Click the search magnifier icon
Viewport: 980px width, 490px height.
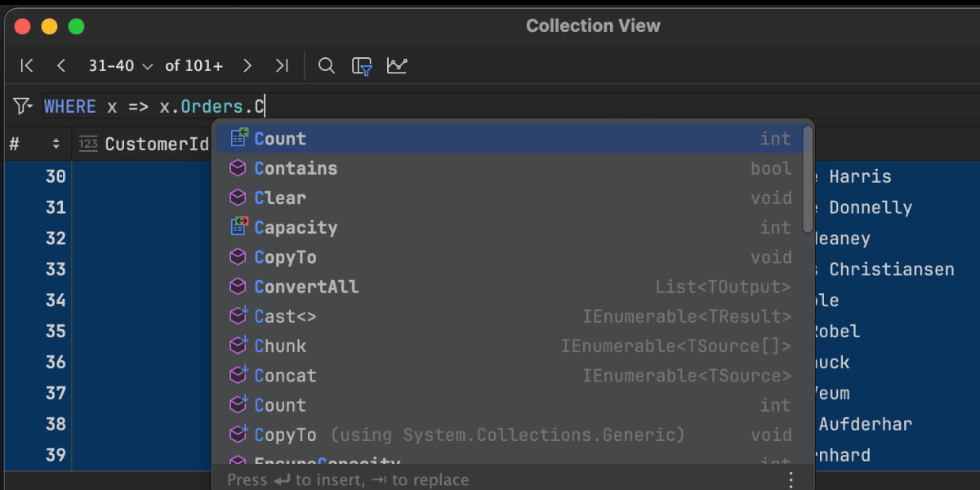(327, 66)
